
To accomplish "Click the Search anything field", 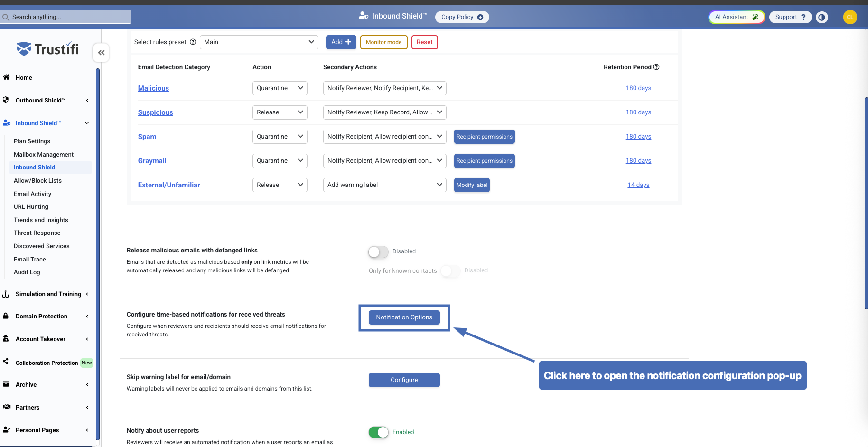I will tap(65, 17).
